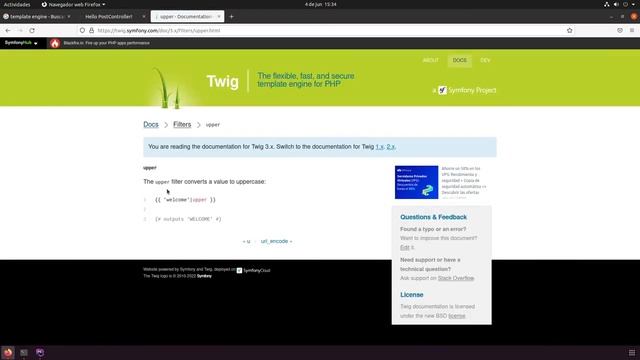Open the DOCS navigation item
This screenshot has width=640, height=360.
click(460, 60)
